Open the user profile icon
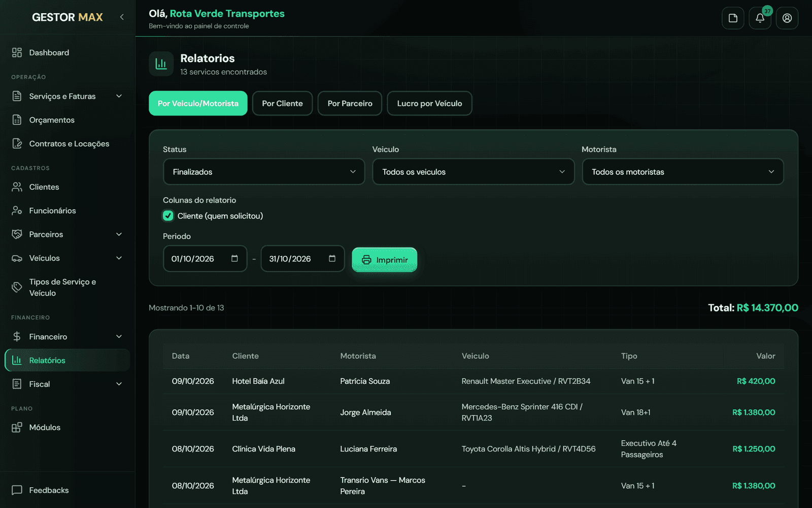 (787, 18)
